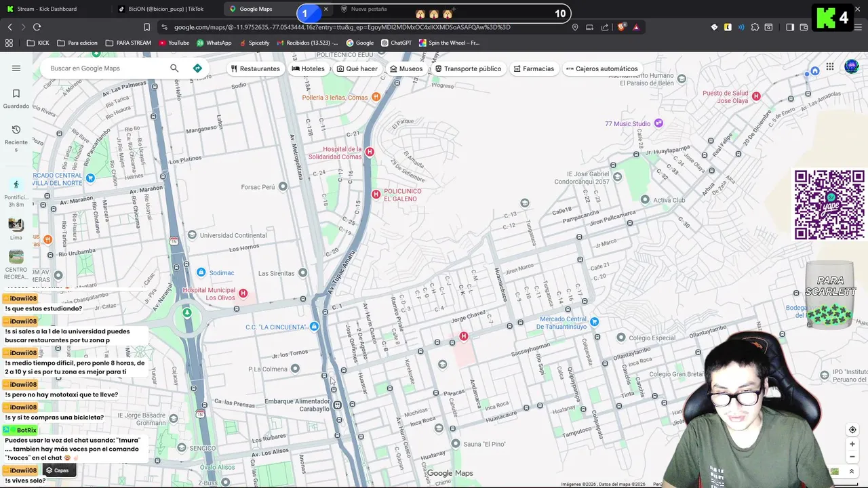This screenshot has width=868, height=488.
Task: Filter map by Hoteles
Action: (309, 68)
